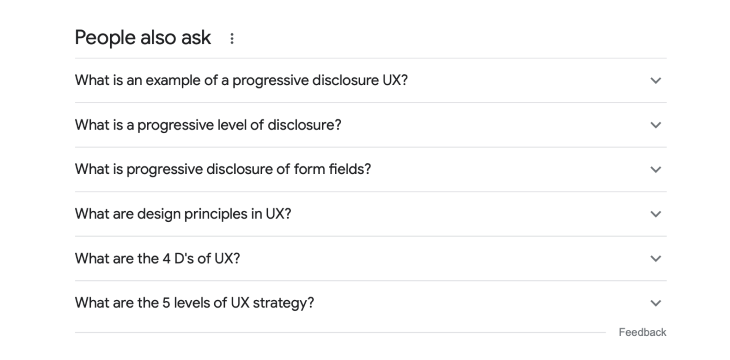Expand "What are the 4 D's of UX?" question
This screenshot has height=360, width=730.
coord(371,258)
